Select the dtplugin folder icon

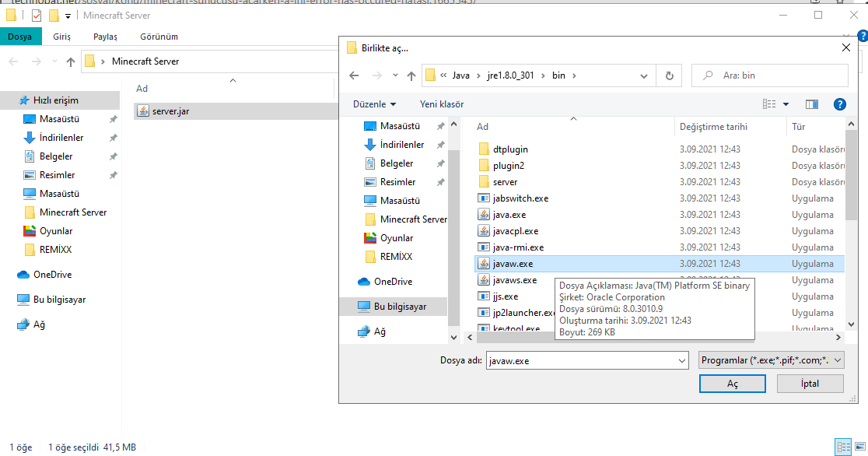[x=484, y=149]
